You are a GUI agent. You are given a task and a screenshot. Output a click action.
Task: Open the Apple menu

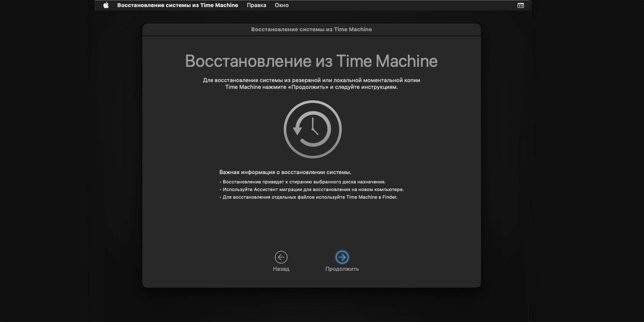pos(106,5)
